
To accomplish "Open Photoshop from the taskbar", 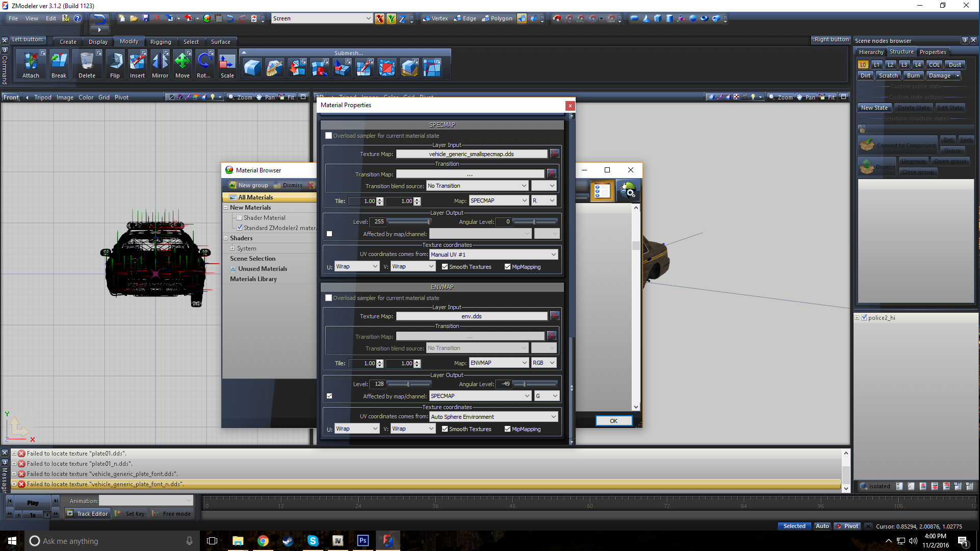I will coord(363,541).
